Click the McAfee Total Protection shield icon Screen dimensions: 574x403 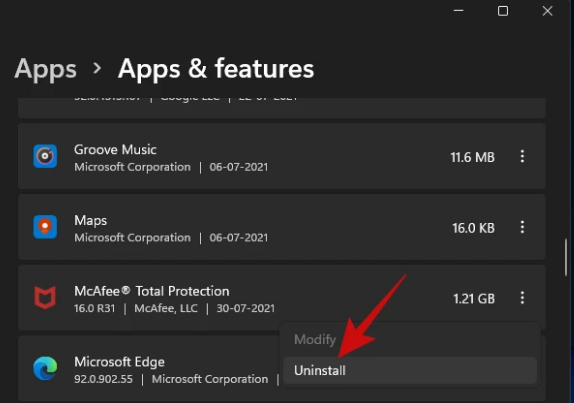click(x=45, y=298)
